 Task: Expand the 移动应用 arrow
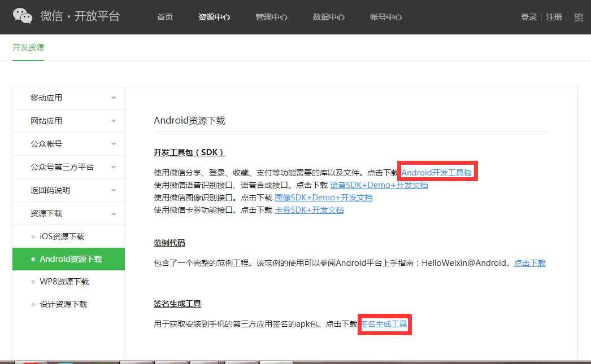pos(114,98)
